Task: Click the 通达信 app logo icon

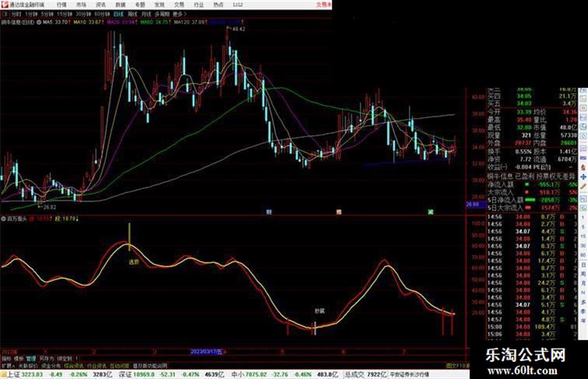Action: pos(4,4)
